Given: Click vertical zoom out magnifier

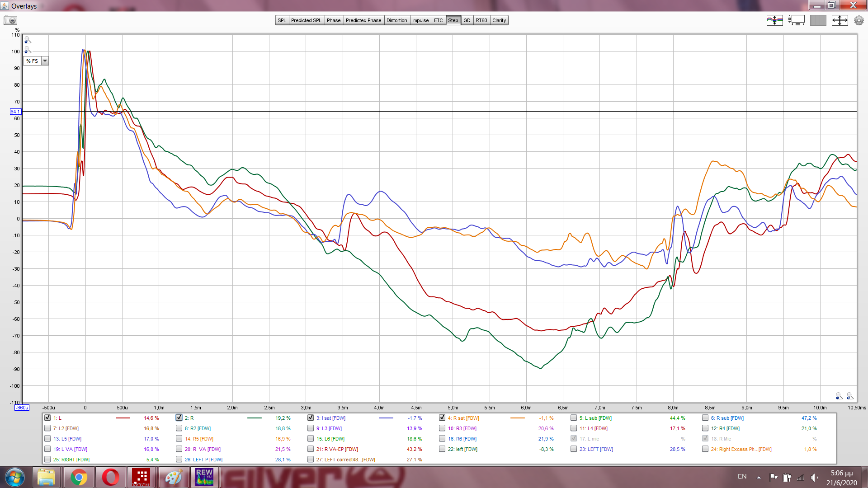Looking at the screenshot, I should (28, 50).
